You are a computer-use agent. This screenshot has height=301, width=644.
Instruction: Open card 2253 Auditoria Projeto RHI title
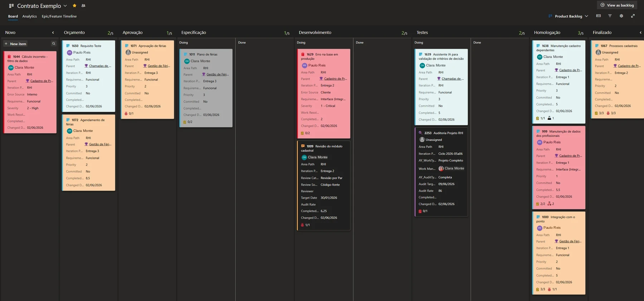coord(448,133)
